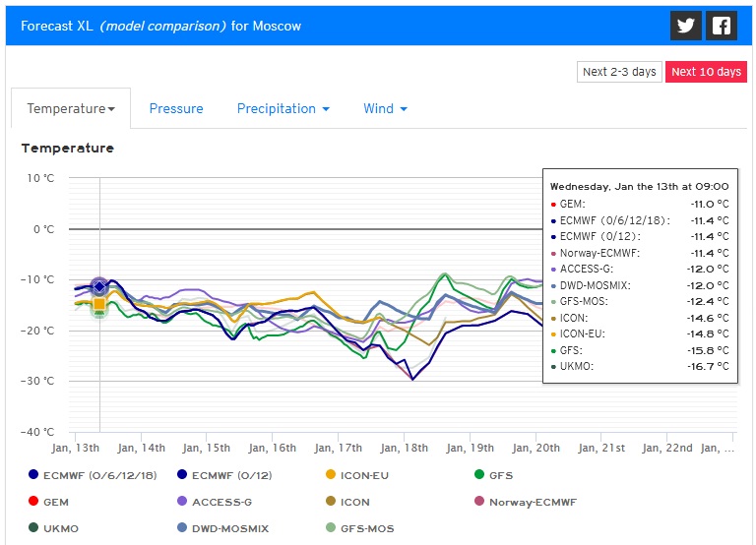Toggle ACCESS-G series in legend
Viewport: 756px width, 545px height.
(214, 502)
